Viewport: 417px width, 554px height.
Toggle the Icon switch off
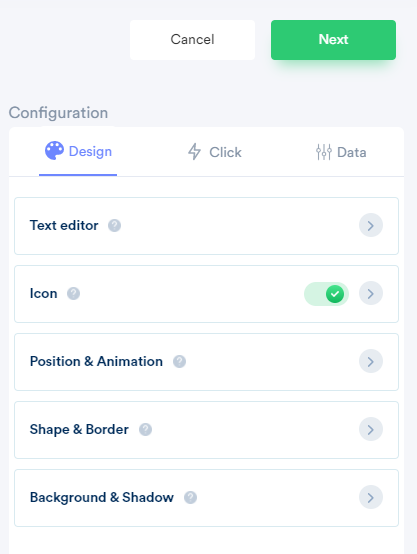click(x=326, y=294)
